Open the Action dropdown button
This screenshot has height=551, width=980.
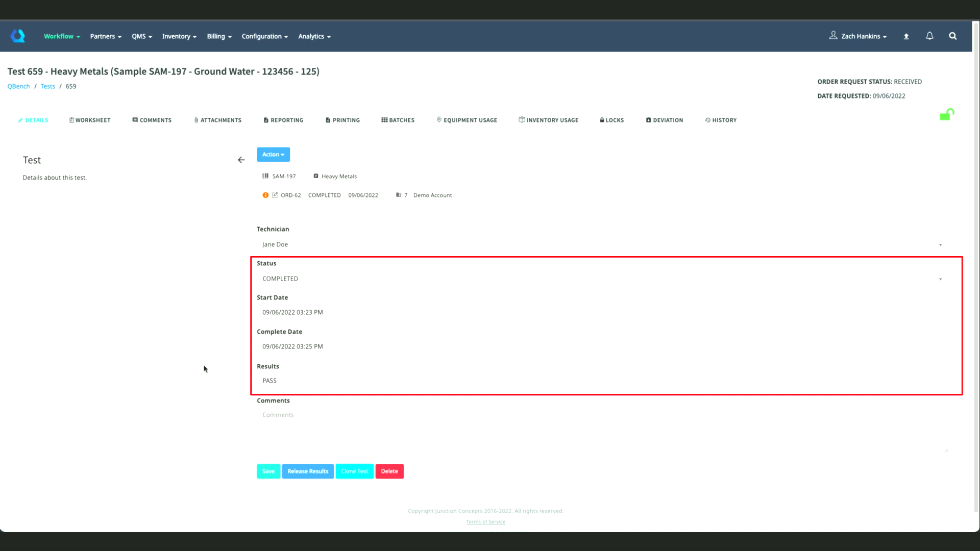point(273,155)
